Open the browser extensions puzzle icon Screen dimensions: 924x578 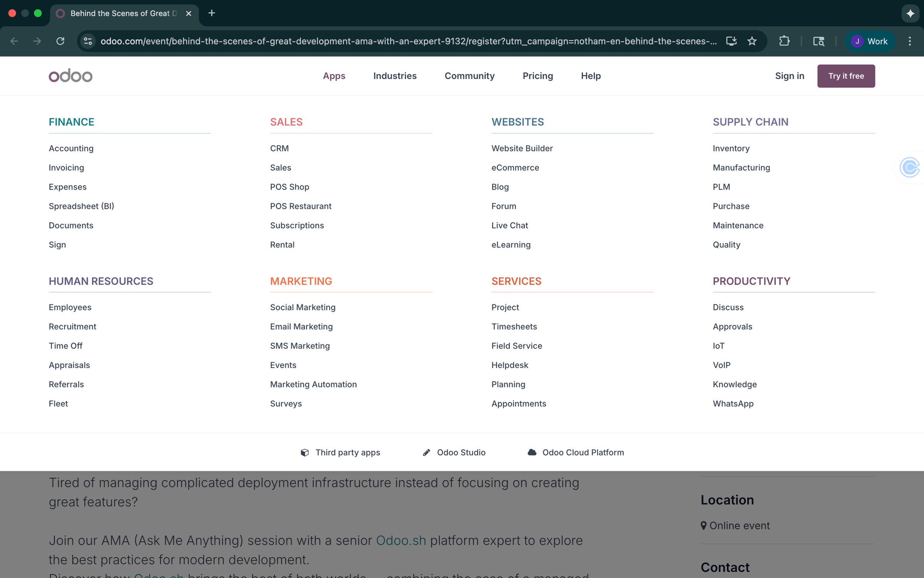click(785, 41)
